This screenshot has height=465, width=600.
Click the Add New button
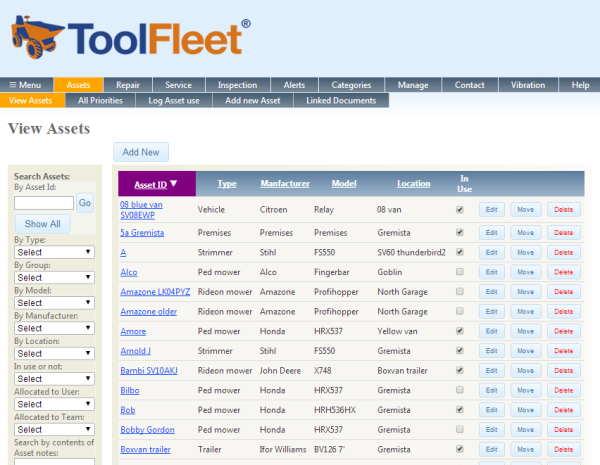tap(141, 152)
